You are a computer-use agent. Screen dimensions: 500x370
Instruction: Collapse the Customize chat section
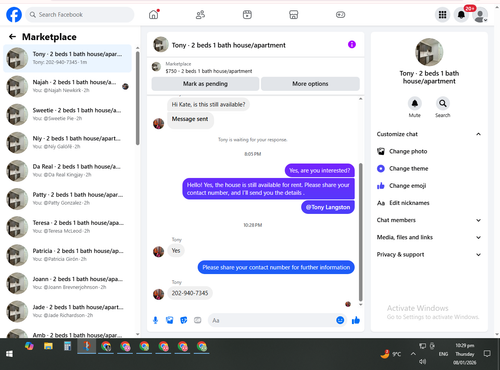tap(429, 134)
